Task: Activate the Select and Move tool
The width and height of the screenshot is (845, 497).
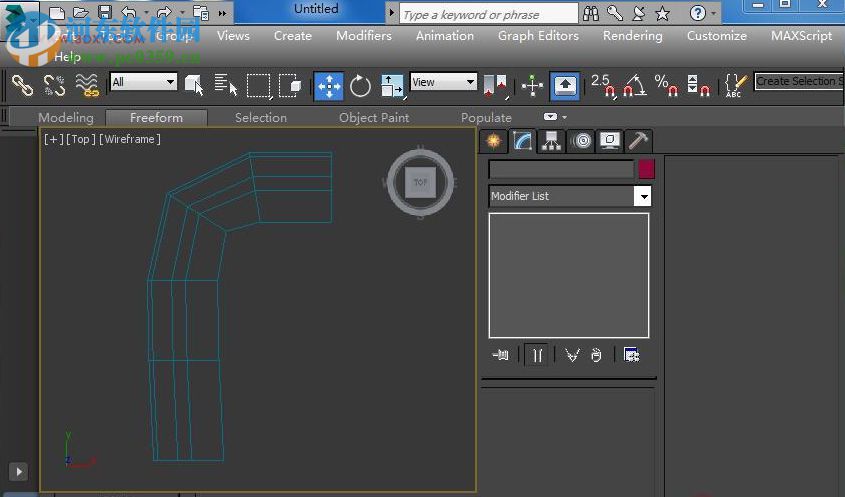Action: click(329, 86)
